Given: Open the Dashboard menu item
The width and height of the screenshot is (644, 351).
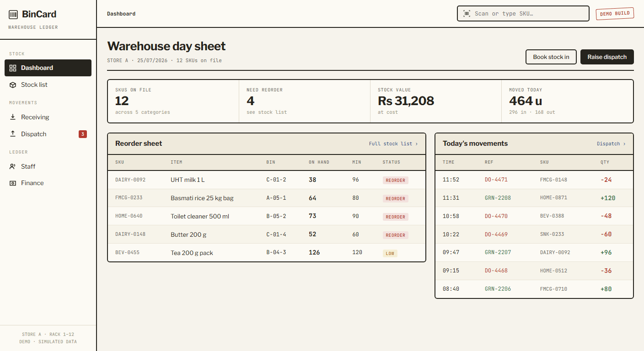Looking at the screenshot, I should (48, 68).
